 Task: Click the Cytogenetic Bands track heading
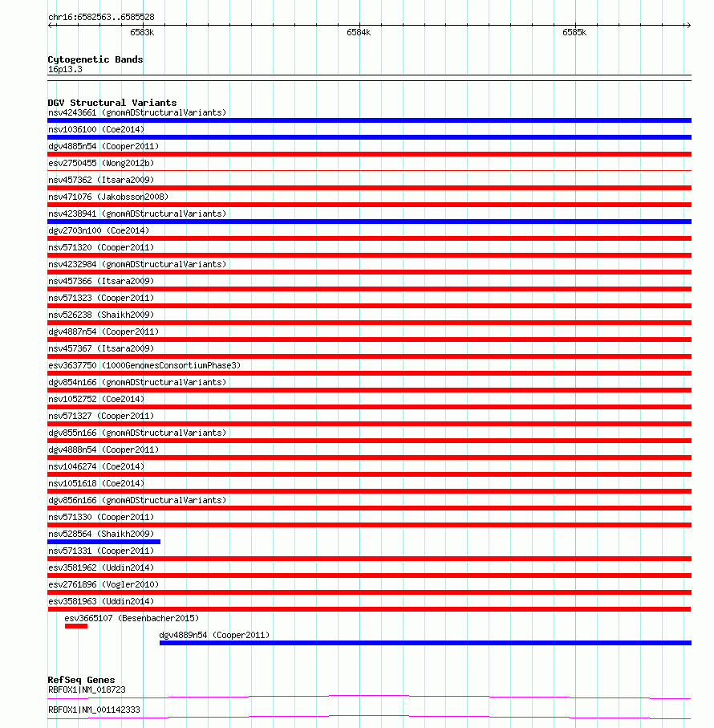(x=95, y=59)
